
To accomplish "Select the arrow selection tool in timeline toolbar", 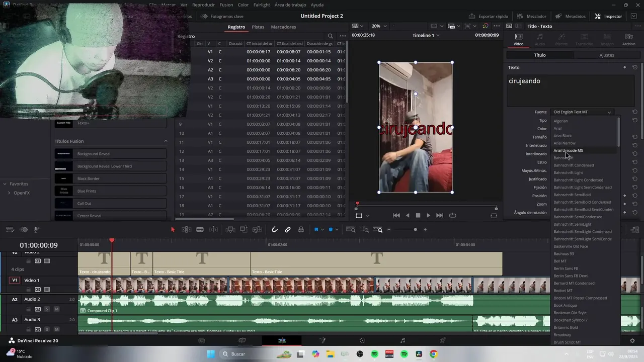I will click(x=173, y=230).
